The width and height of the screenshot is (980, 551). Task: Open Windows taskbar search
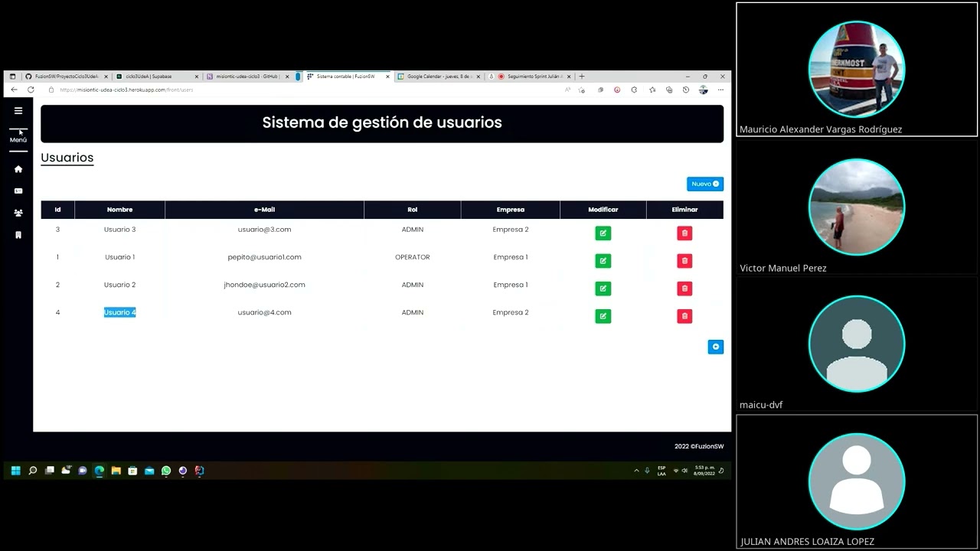tap(32, 471)
